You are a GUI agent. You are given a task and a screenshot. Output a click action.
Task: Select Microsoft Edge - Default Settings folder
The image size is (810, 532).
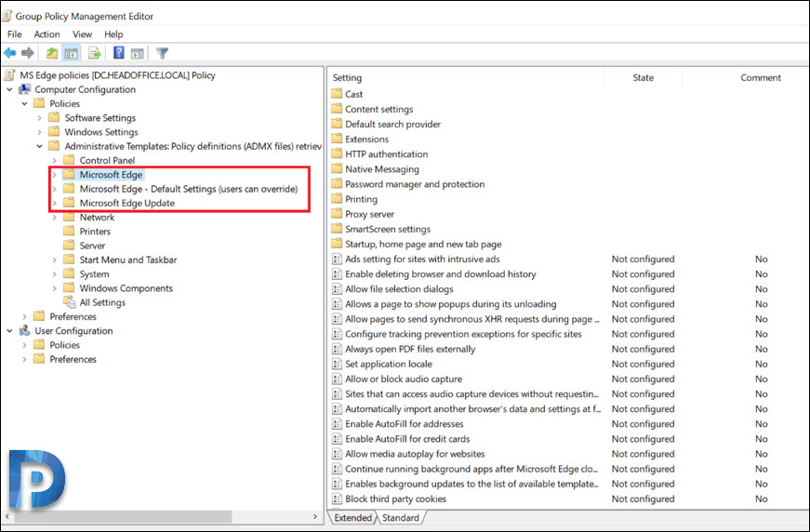click(189, 189)
